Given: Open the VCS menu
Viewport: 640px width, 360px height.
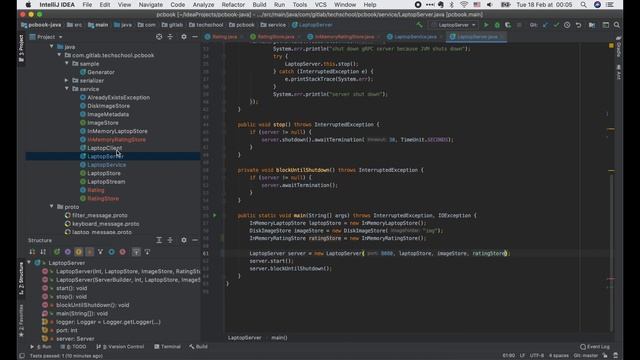Looking at the screenshot, I should pyautogui.click(x=320, y=4).
